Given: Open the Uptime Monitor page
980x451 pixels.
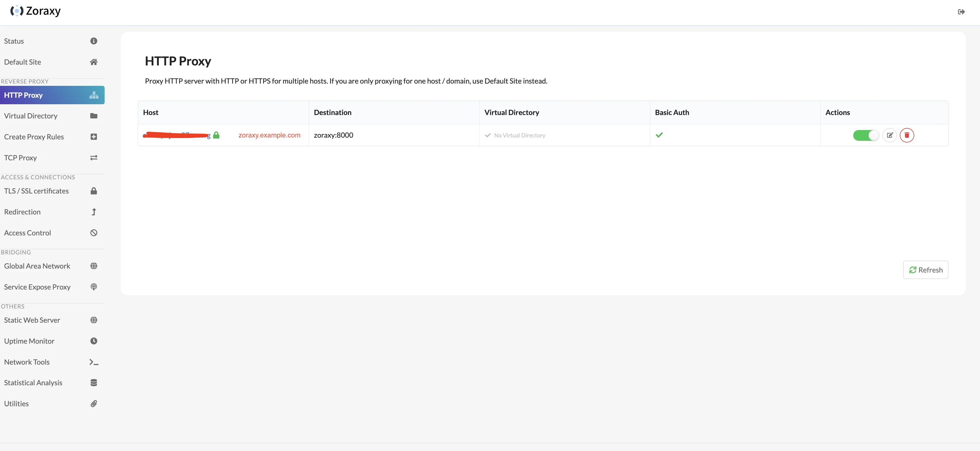Looking at the screenshot, I should pyautogui.click(x=52, y=341).
